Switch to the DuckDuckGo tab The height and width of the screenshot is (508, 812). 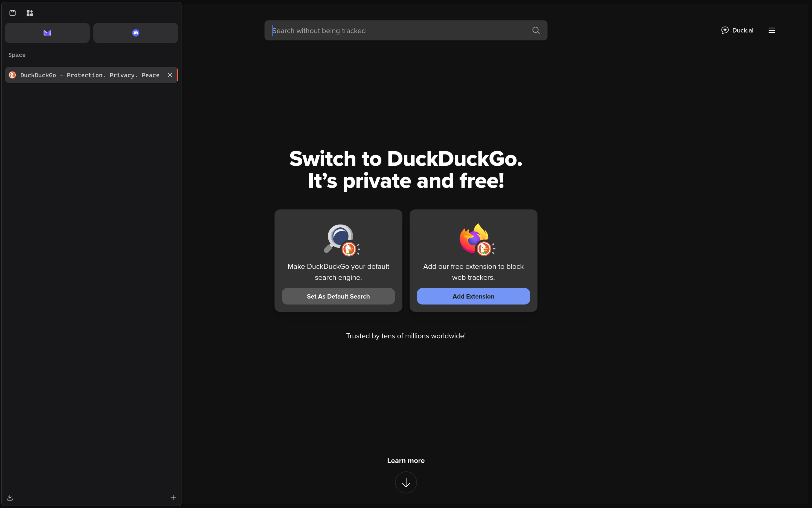[91, 75]
